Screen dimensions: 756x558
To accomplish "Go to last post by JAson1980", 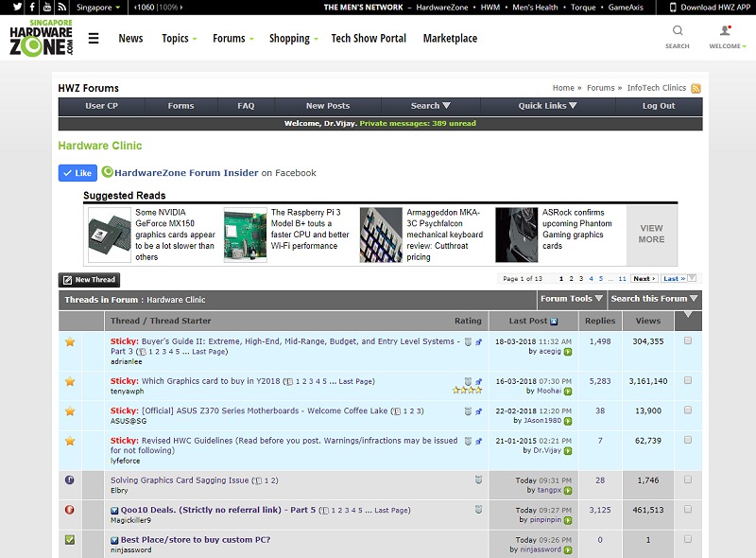I will click(568, 422).
